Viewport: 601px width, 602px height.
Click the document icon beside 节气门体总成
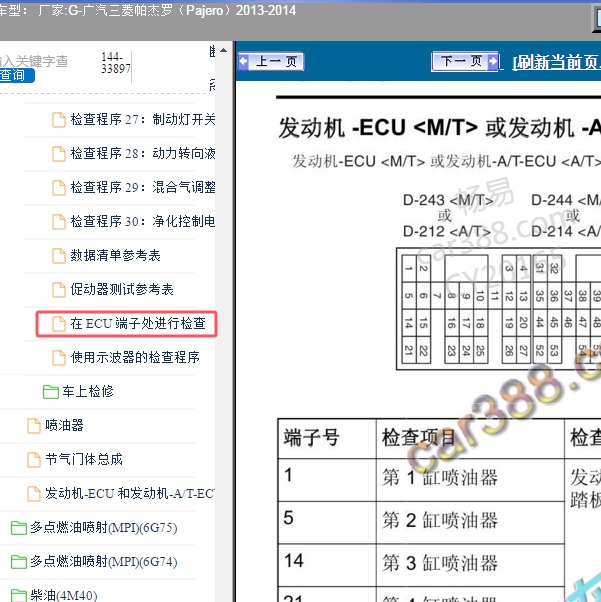(x=34, y=460)
